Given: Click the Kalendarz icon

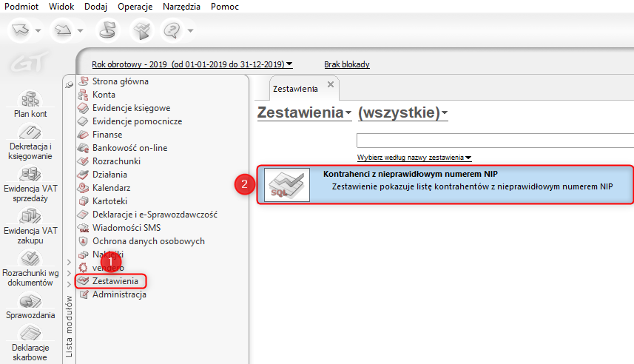Looking at the screenshot, I should tap(84, 188).
